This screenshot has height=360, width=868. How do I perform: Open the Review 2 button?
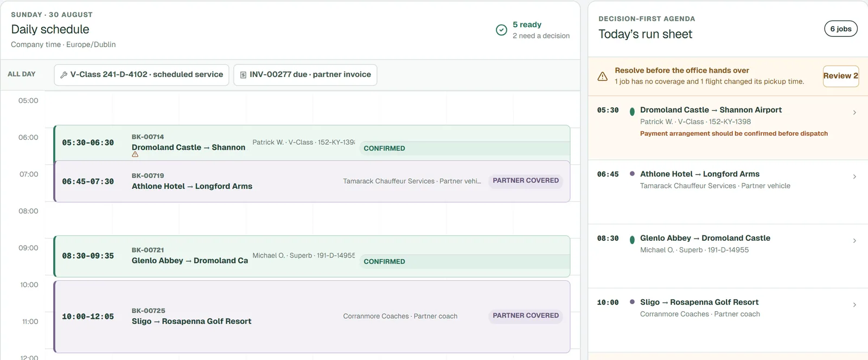[x=840, y=76]
